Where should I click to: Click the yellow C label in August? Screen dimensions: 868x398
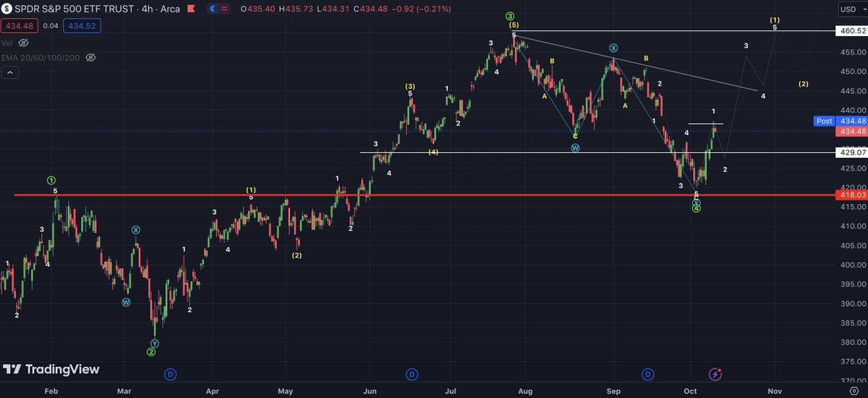[x=575, y=136]
